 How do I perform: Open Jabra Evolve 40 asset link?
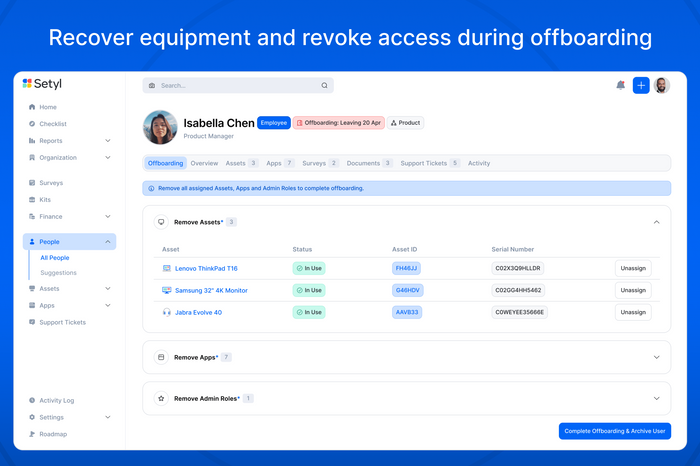[198, 312]
